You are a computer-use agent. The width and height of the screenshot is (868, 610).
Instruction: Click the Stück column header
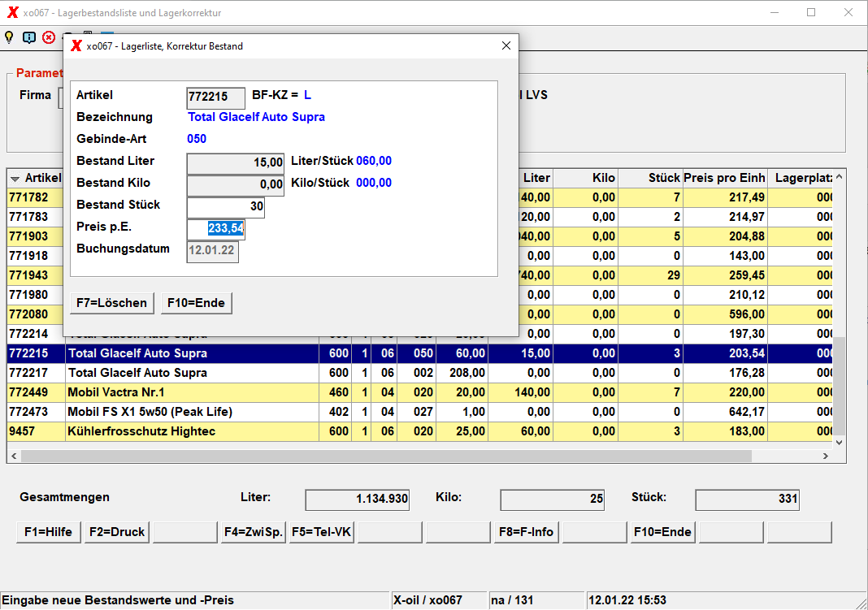point(650,178)
